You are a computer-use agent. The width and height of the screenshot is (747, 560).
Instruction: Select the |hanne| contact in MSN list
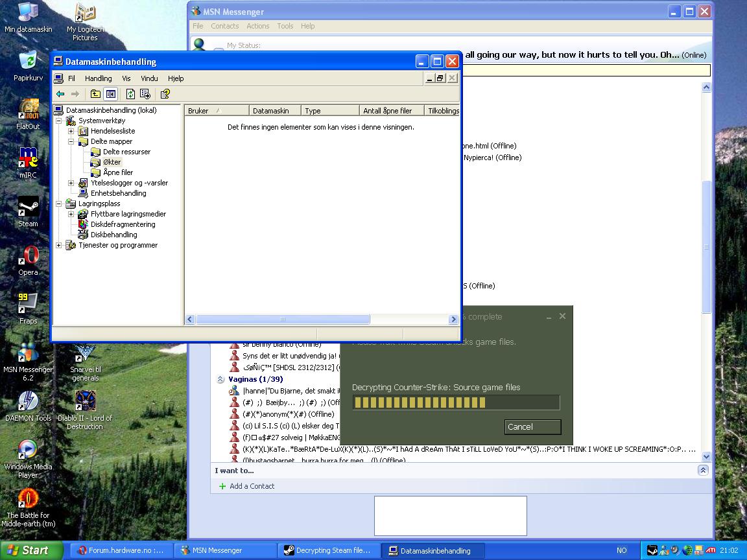click(285, 391)
